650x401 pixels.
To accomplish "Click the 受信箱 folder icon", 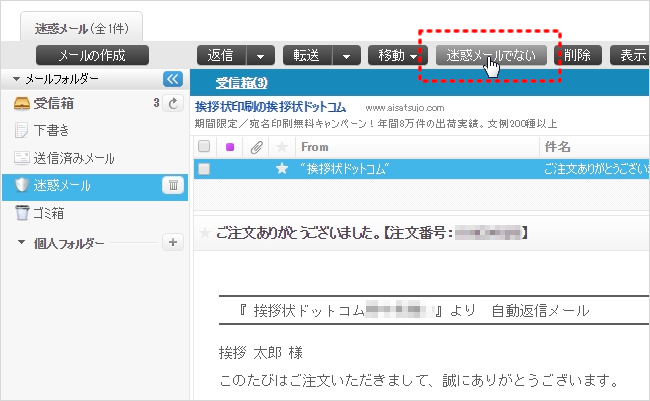I will (x=22, y=103).
